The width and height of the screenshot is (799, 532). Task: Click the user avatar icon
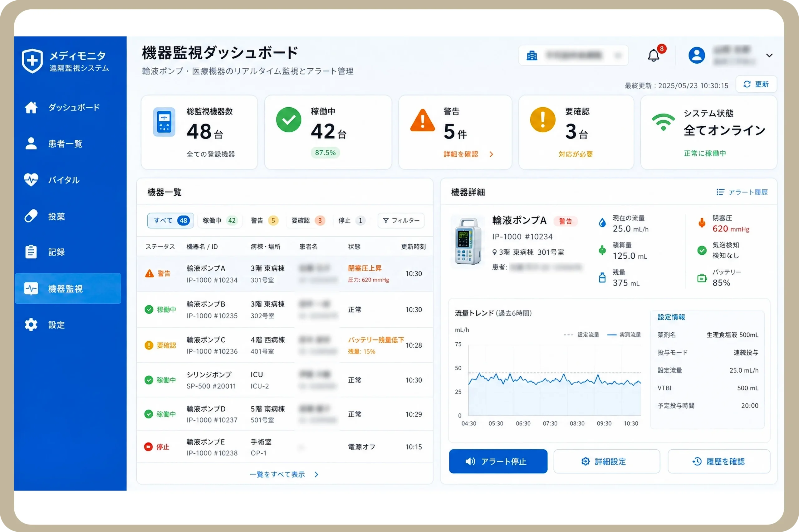(x=697, y=55)
